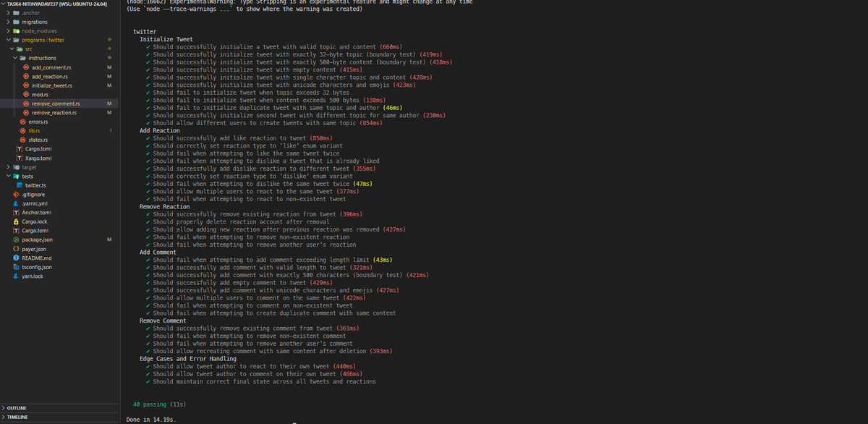Collapse the programs/twitter folder

click(8, 40)
